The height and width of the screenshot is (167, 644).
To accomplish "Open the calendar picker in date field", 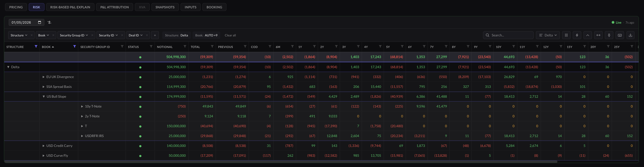I will [x=40, y=22].
